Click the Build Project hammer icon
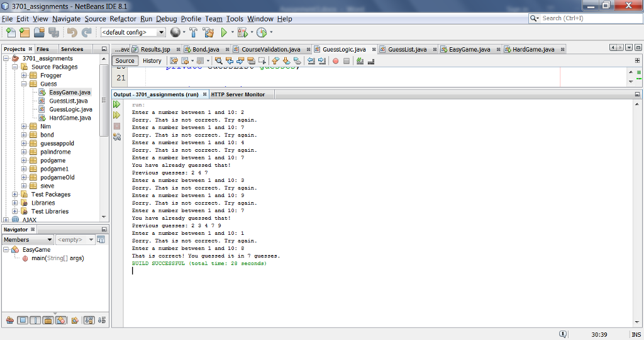The height and width of the screenshot is (340, 644). [193, 32]
